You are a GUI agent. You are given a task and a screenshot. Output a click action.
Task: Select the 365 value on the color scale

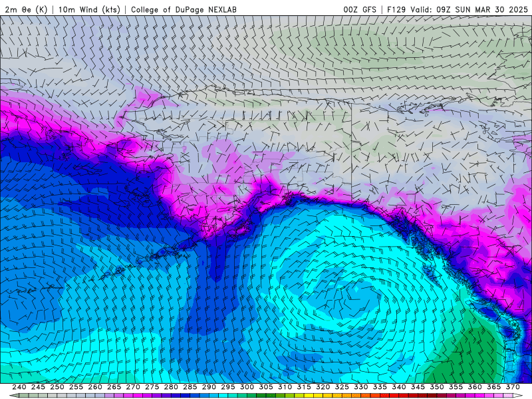pyautogui.click(x=494, y=387)
